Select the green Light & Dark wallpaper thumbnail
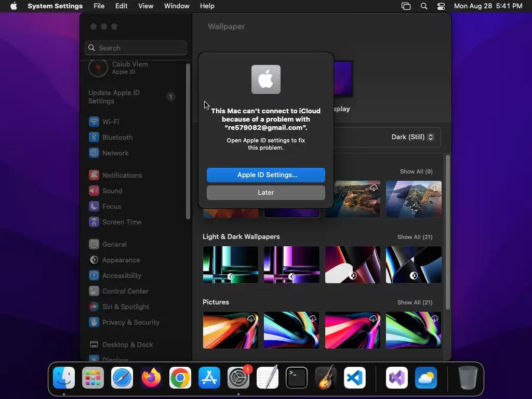 (230, 264)
